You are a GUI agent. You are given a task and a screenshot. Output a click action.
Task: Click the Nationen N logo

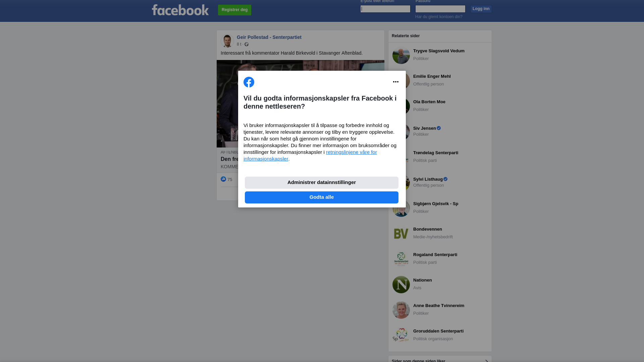pyautogui.click(x=401, y=285)
